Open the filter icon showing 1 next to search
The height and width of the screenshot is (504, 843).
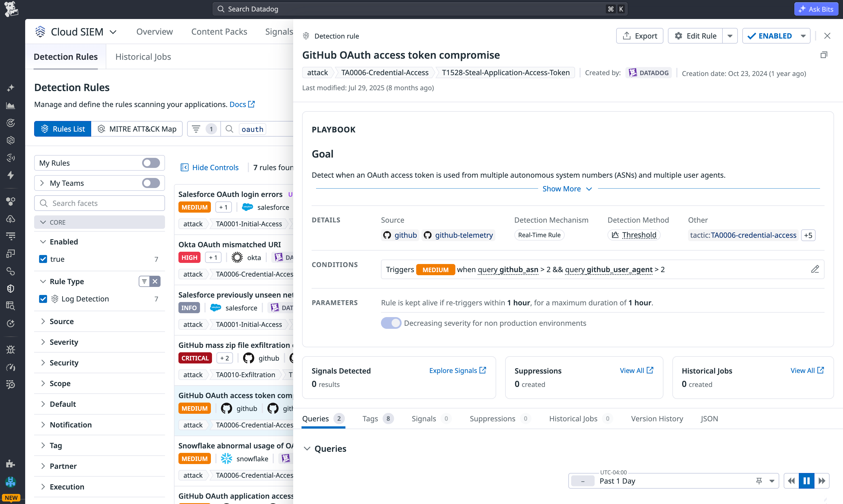click(x=203, y=129)
